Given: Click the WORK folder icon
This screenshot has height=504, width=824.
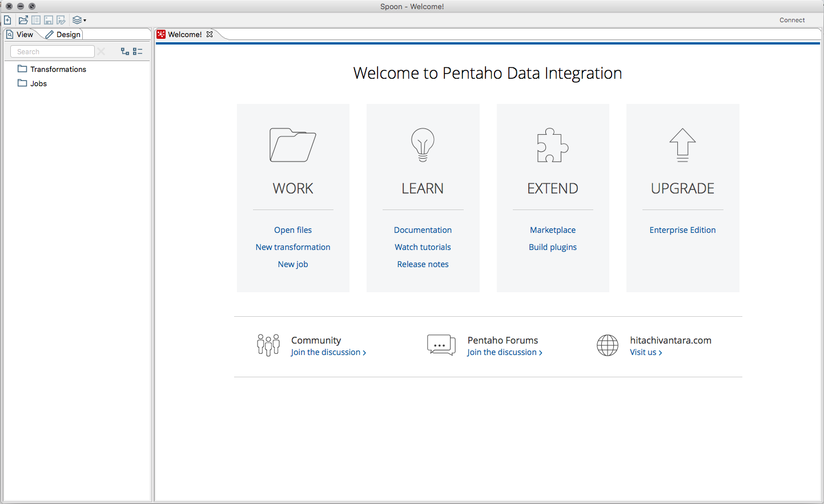Looking at the screenshot, I should click(293, 145).
